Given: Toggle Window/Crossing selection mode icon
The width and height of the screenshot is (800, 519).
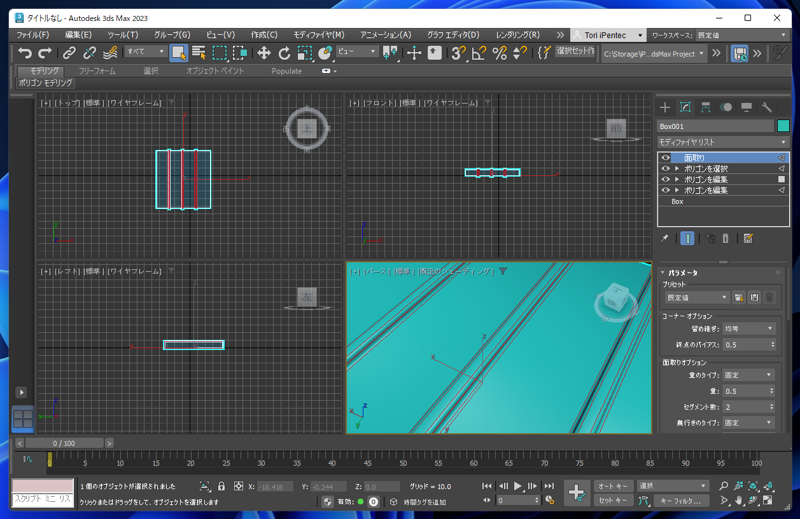Looking at the screenshot, I should (x=240, y=53).
